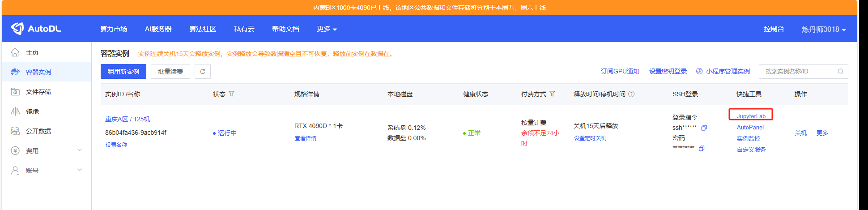Click 租用新实例 button
Screen dimensions: 868x210
coord(123,72)
